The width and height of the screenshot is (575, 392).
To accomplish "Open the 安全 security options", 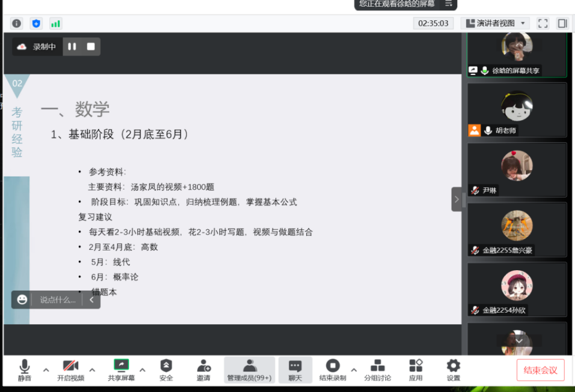I will tap(166, 370).
